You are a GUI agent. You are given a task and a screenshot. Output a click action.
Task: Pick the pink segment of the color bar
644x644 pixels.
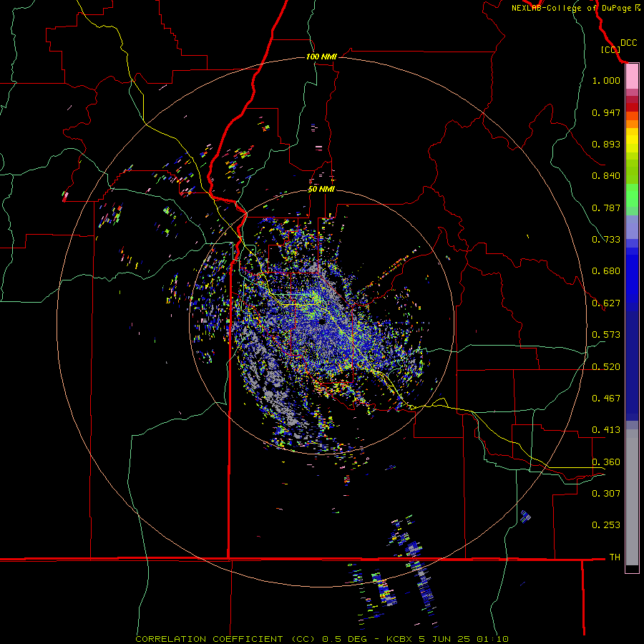click(632, 77)
